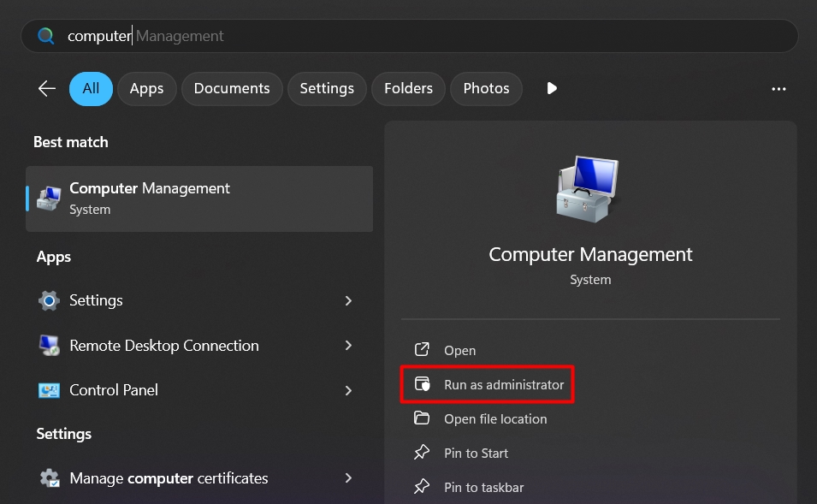Switch to the Documents filter tab
The image size is (817, 504).
point(232,88)
